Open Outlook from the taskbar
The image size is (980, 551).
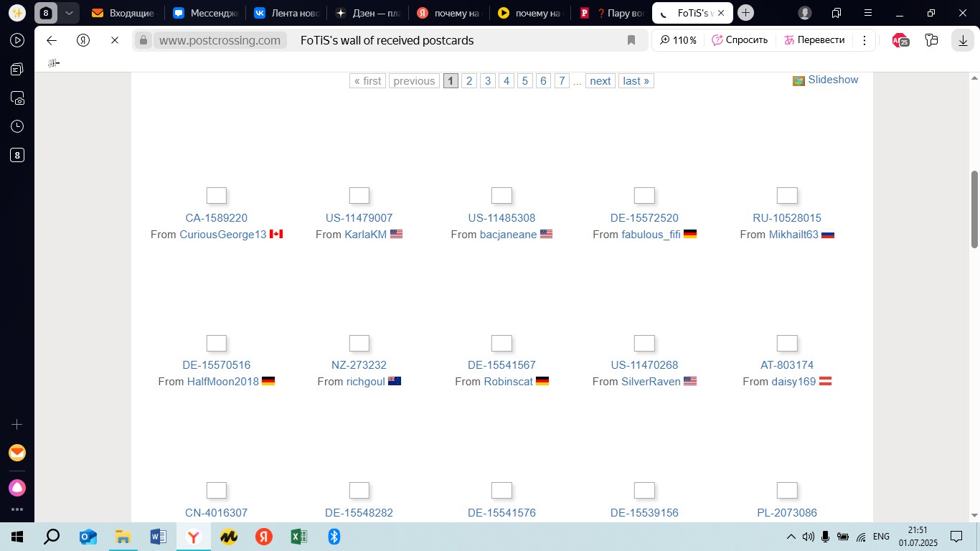tap(88, 537)
